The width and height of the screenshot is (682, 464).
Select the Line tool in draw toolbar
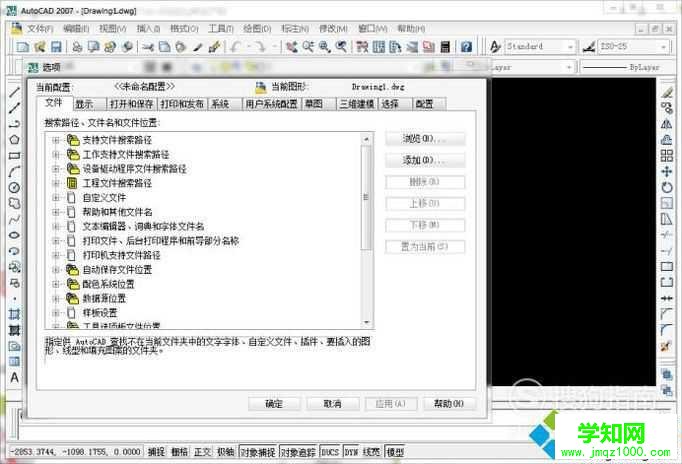click(x=14, y=92)
